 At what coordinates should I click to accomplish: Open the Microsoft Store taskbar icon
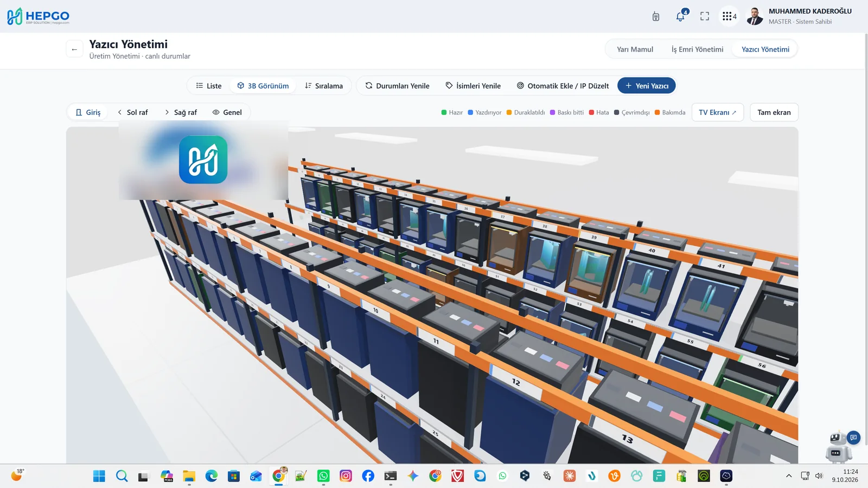click(x=234, y=476)
